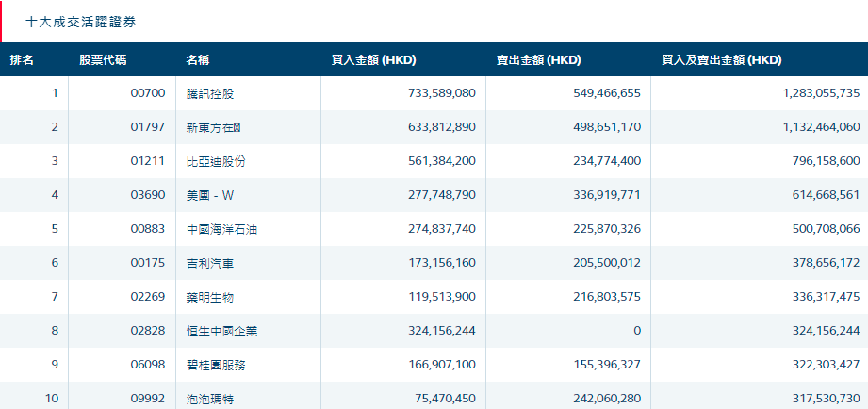
Task: Click sell amount 155,396,327
Action: [607, 364]
